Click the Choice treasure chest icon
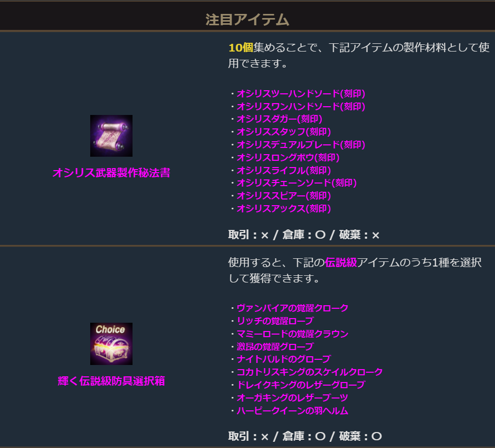Screen dimensions: 495x448 pyautogui.click(x=111, y=344)
